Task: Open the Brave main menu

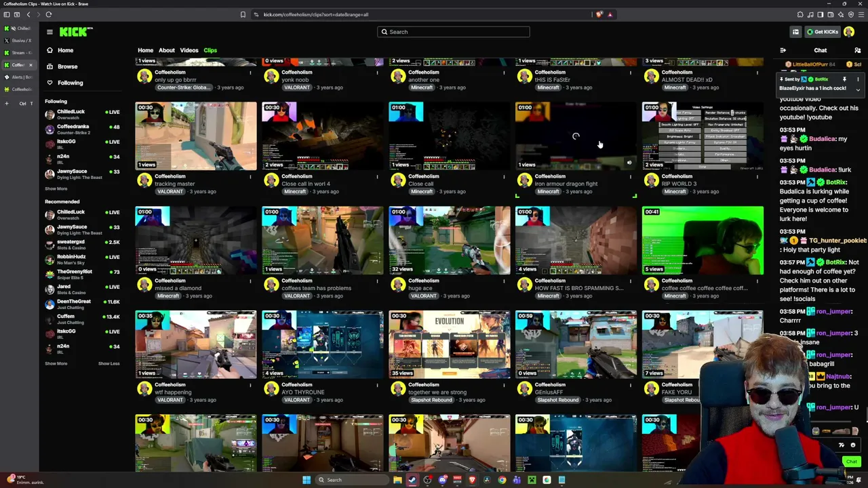Action: [x=861, y=14]
